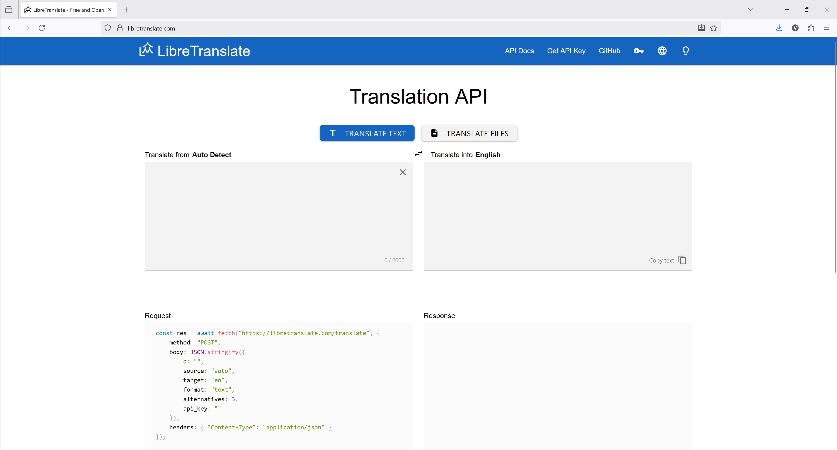Image resolution: width=837 pixels, height=450 pixels.
Task: Open the browser account icon
Action: (x=795, y=28)
